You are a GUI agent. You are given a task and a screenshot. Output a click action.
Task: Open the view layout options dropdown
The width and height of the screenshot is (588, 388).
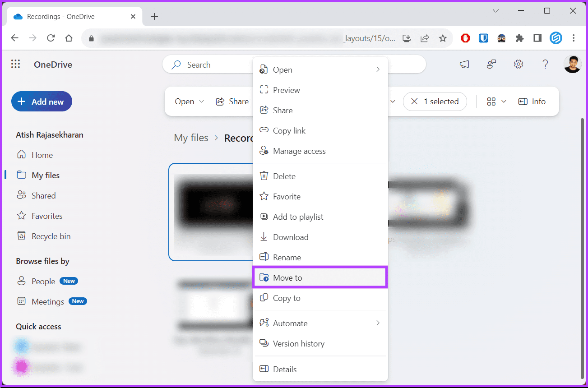pos(496,102)
